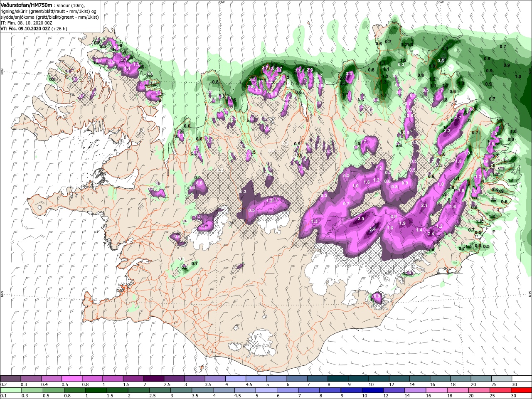Screen dimensions: 532x399
Task: Click the 2.4 value in the southeast snow band
Action: point(431,234)
